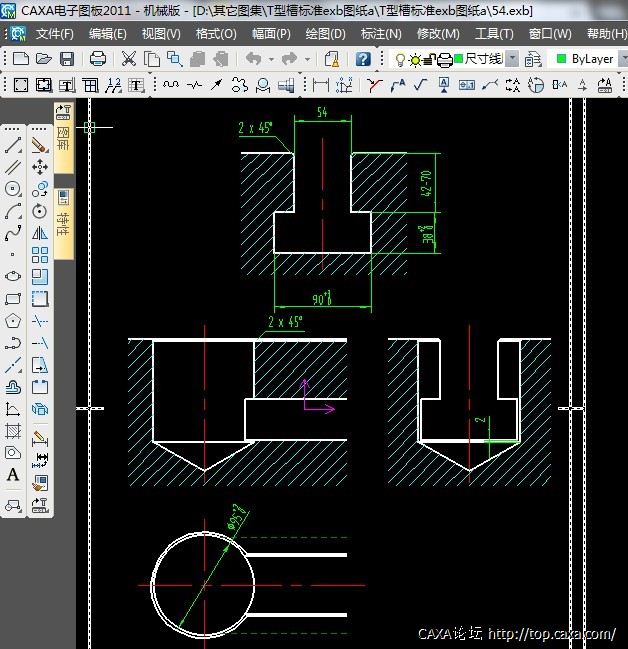Activate the Text tool (letter A)
The width and height of the screenshot is (628, 649).
(13, 475)
